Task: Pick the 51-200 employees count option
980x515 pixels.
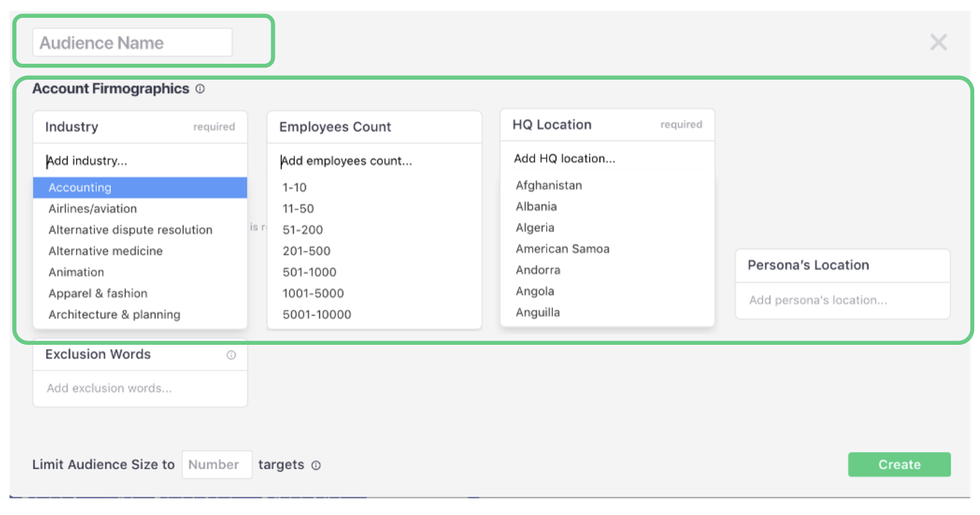Action: point(303,229)
